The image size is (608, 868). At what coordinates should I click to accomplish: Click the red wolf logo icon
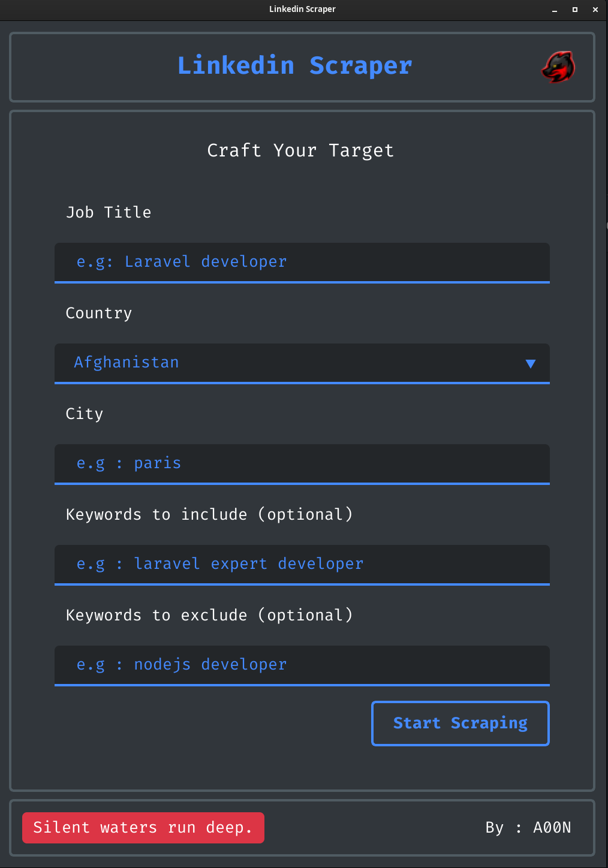click(x=558, y=67)
